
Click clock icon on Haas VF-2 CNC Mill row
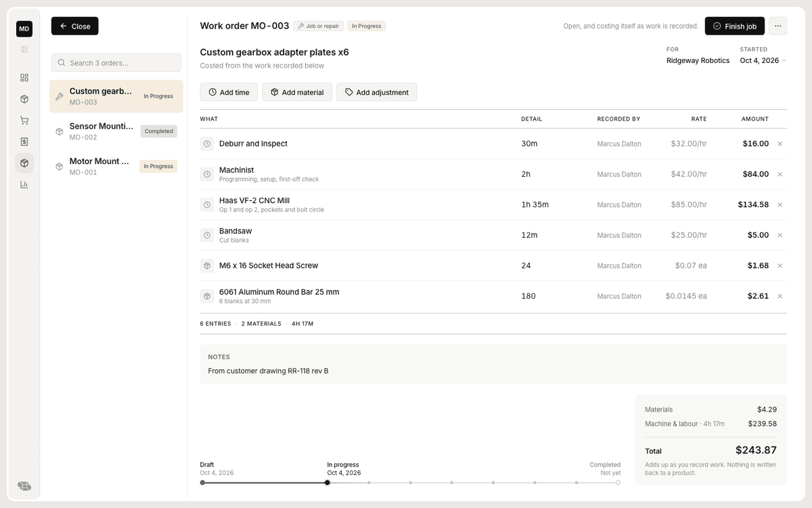coord(207,205)
